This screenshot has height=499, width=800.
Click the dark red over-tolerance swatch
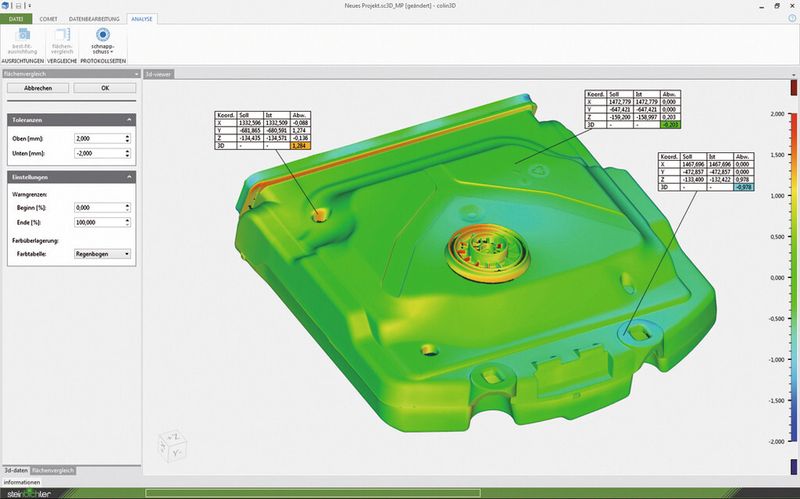(x=793, y=88)
